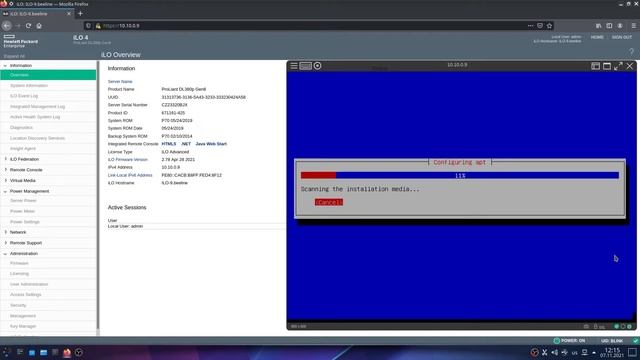
Task: Expand the Remote Console section
Action: 5,169
